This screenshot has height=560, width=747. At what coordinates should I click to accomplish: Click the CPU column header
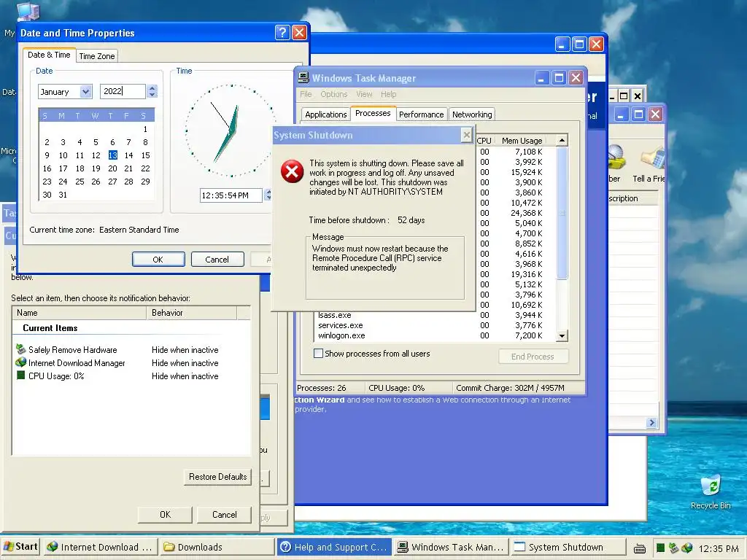click(x=484, y=141)
